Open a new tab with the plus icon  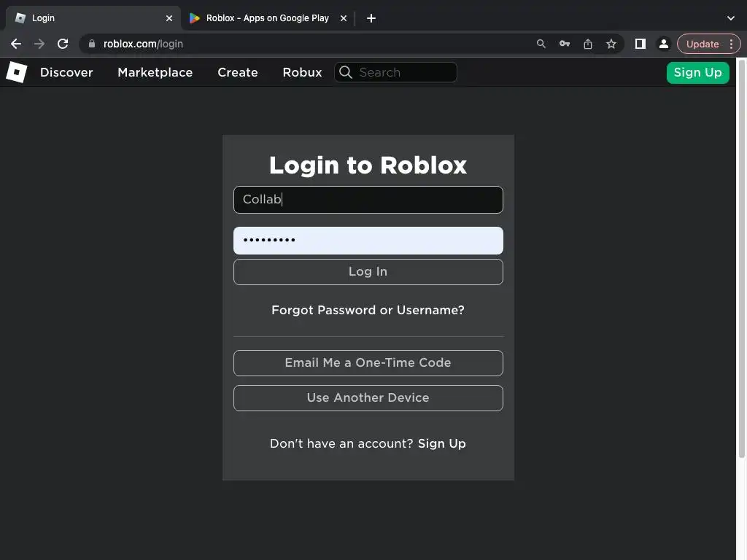pyautogui.click(x=371, y=18)
